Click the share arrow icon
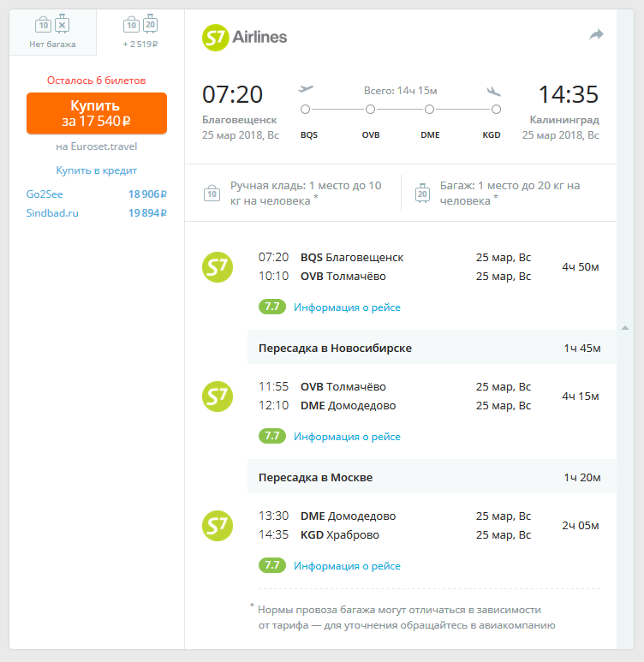Screen dimensions: 644x662 (596, 34)
